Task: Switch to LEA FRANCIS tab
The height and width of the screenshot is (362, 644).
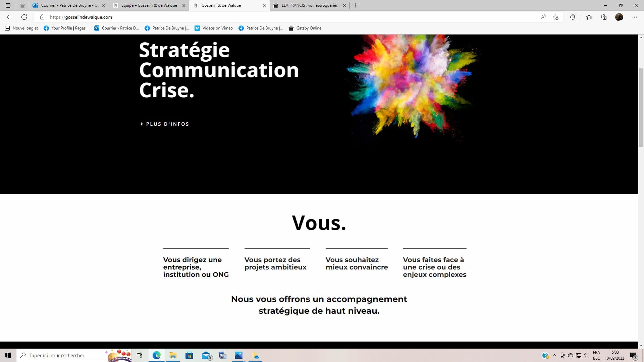Action: coord(309,5)
